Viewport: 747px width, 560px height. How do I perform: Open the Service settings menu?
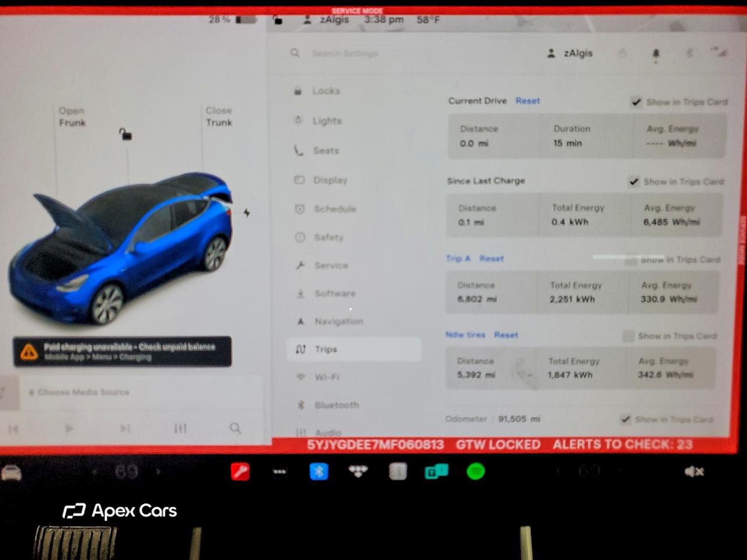331,265
